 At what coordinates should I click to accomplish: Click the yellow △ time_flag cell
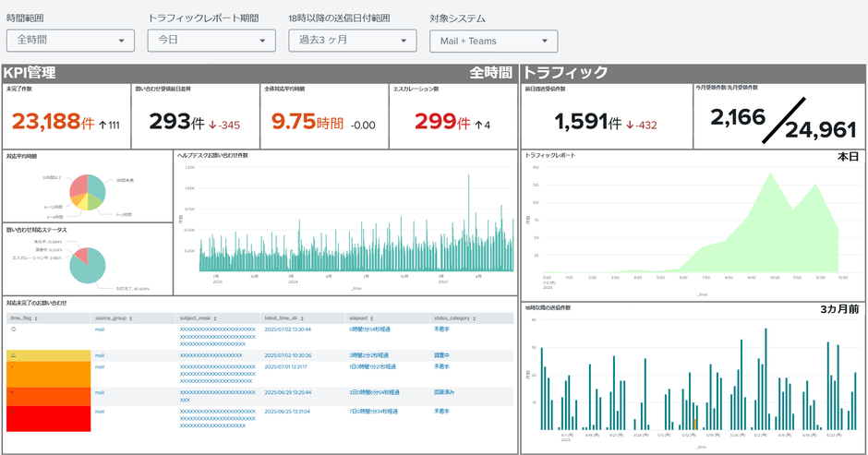point(46,355)
